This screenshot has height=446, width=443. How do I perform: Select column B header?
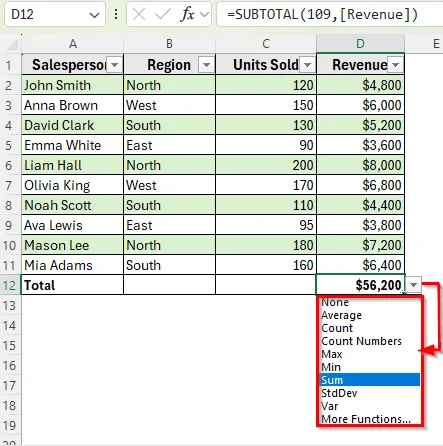[169, 44]
